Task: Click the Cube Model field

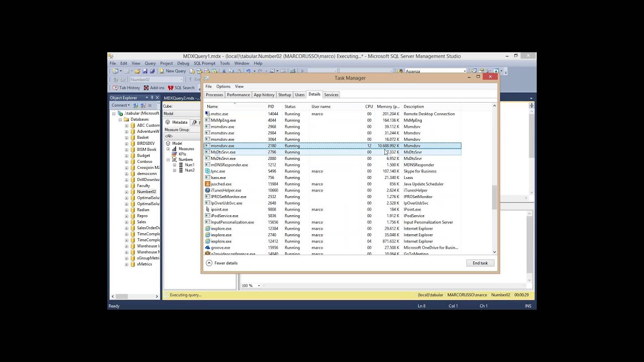Action: (181, 114)
